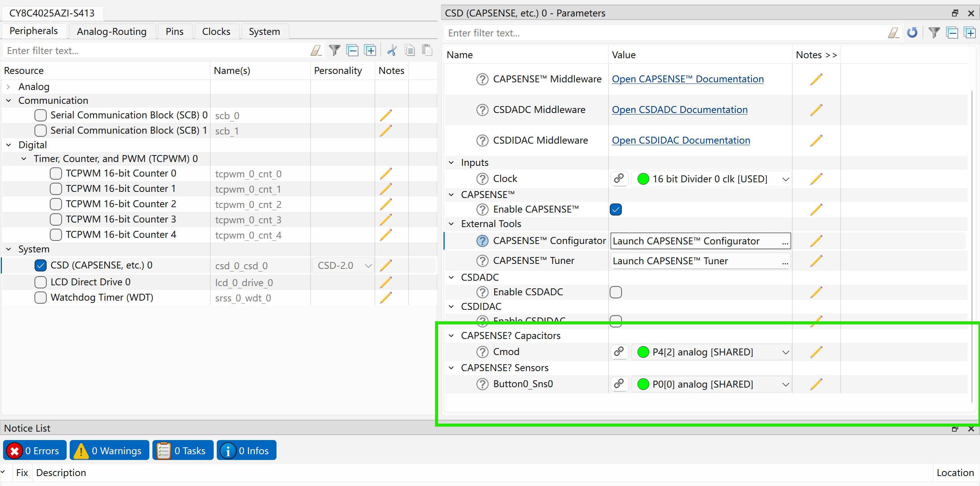This screenshot has width=980, height=486.
Task: Collapse the Communication resource group
Action: (x=8, y=101)
